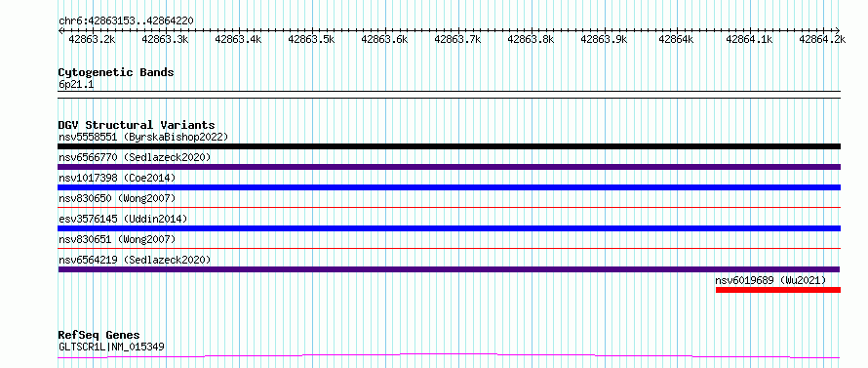
Task: Click the left arrowhead of the ruler
Action: [x=60, y=30]
